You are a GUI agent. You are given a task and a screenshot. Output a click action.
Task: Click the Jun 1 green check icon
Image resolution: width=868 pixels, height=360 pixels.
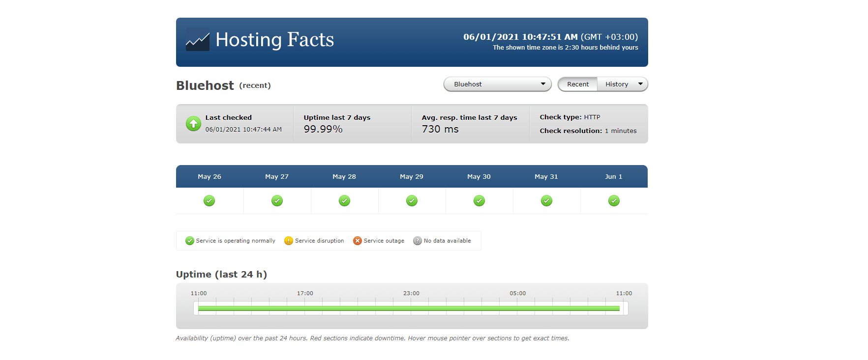(x=614, y=200)
